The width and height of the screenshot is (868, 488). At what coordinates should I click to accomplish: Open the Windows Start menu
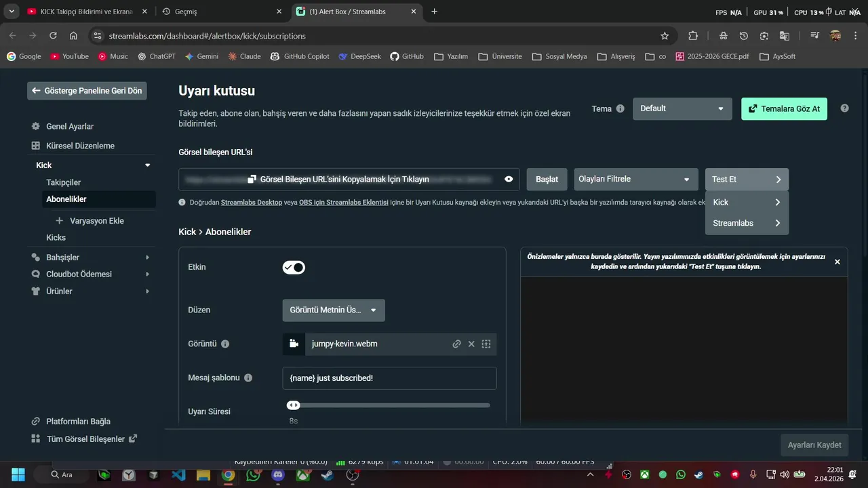coord(18,474)
